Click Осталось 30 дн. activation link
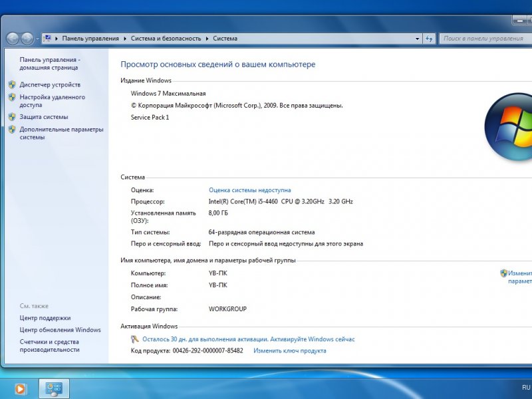 [248, 339]
